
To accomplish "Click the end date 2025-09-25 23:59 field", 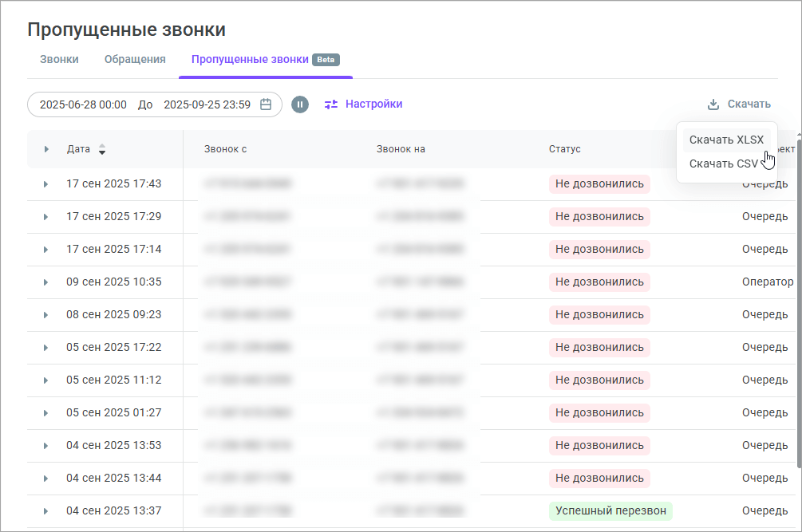I will click(x=207, y=104).
